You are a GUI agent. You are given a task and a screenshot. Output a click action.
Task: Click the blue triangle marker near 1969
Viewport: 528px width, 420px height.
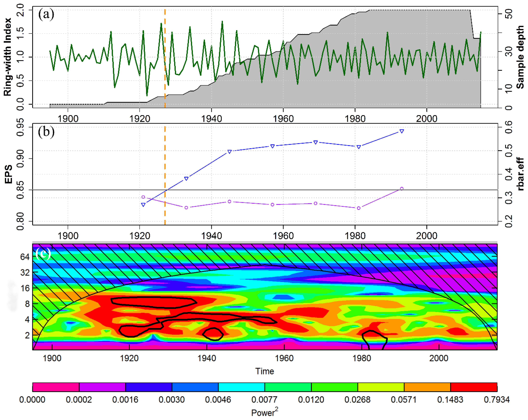click(x=316, y=142)
